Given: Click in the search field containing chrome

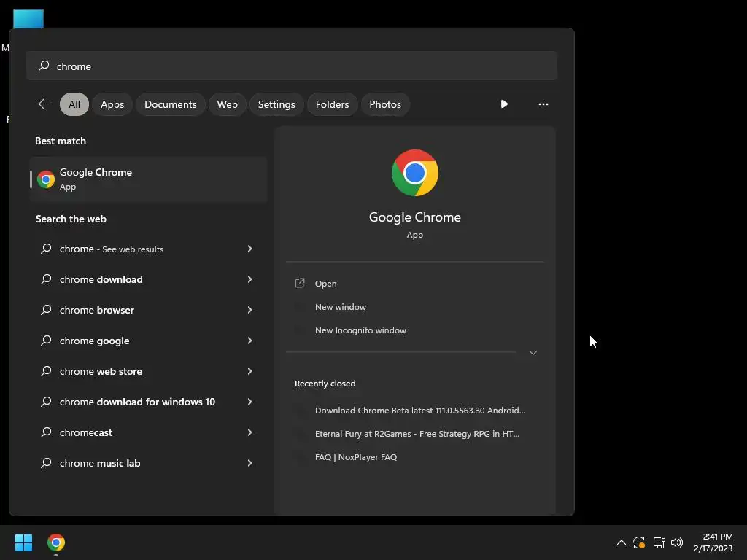Looking at the screenshot, I should [292, 66].
